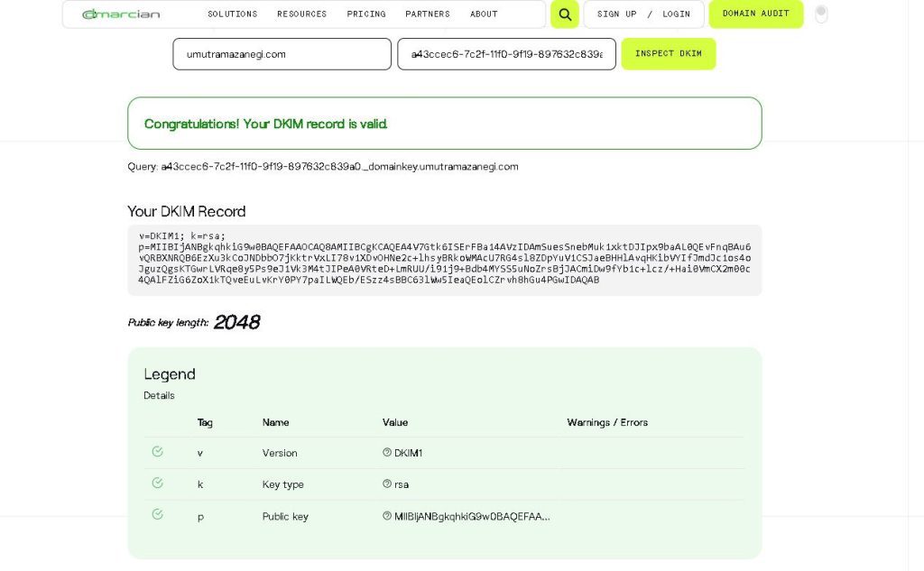Image resolution: width=924 pixels, height=571 pixels.
Task: Click the 'Congratulations! Your DKIM record is valid.' message
Action: tap(266, 124)
